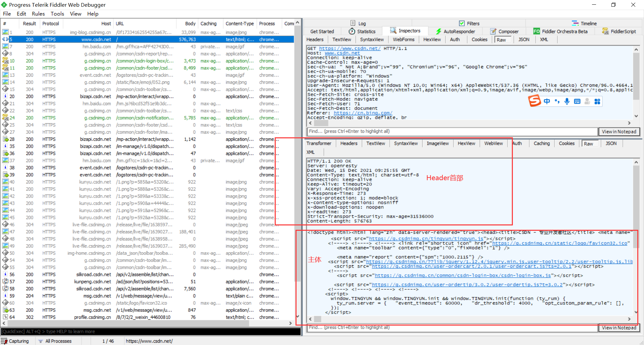Click Sogou microphone voice input icon
Screen dimensions: 644x345
coord(567,101)
